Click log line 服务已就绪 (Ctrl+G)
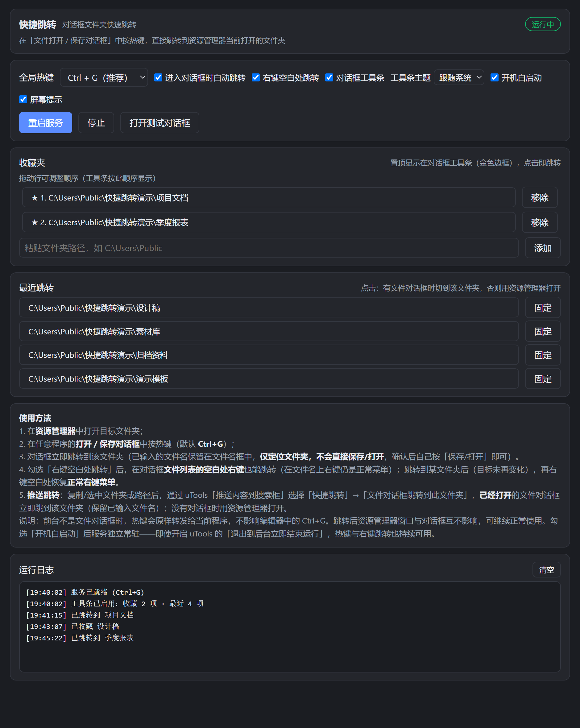The image size is (580, 728). tap(85, 592)
